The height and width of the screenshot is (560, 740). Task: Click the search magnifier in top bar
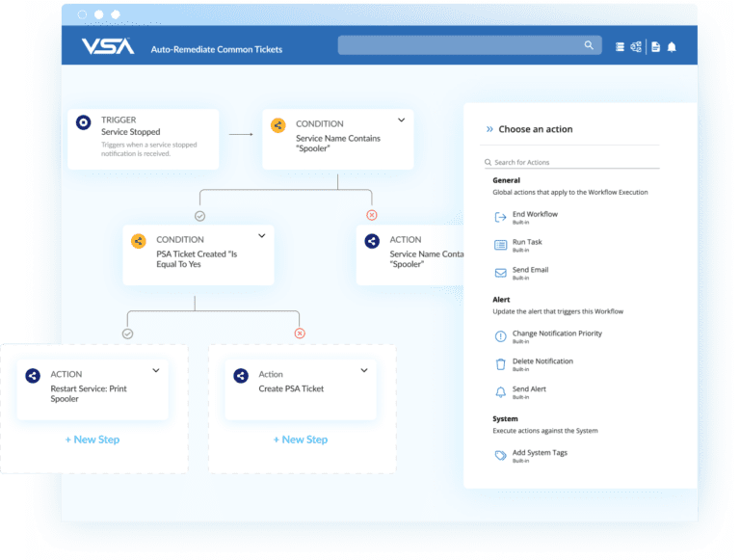589,45
